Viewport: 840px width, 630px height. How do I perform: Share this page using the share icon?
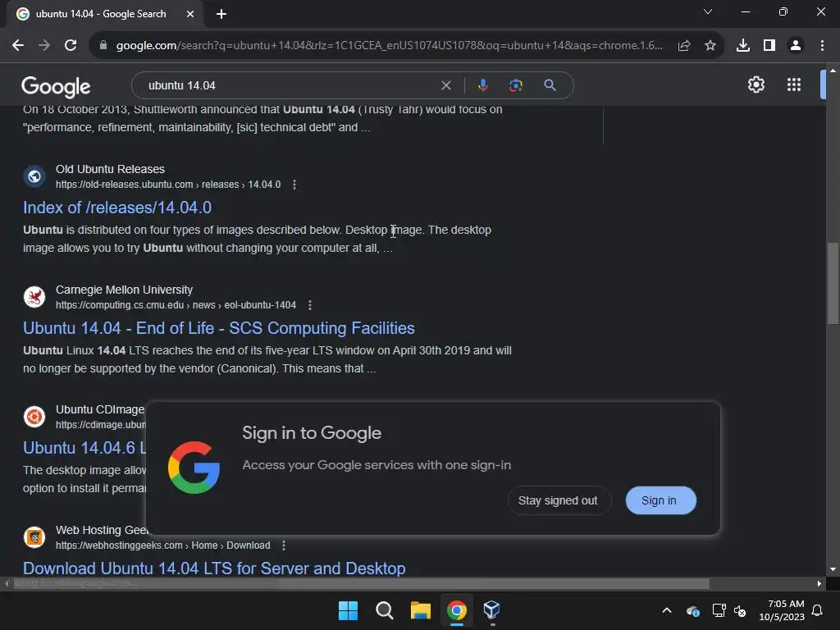(683, 46)
